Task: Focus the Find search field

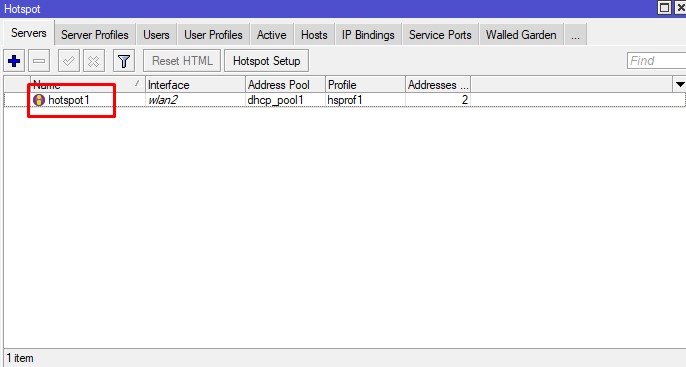Action: [656, 61]
